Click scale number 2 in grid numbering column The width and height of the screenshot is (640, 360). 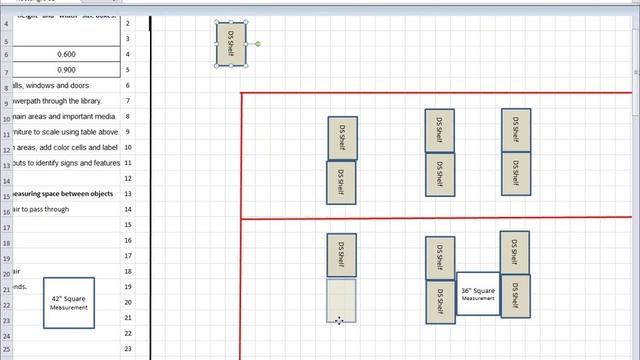[x=128, y=23]
